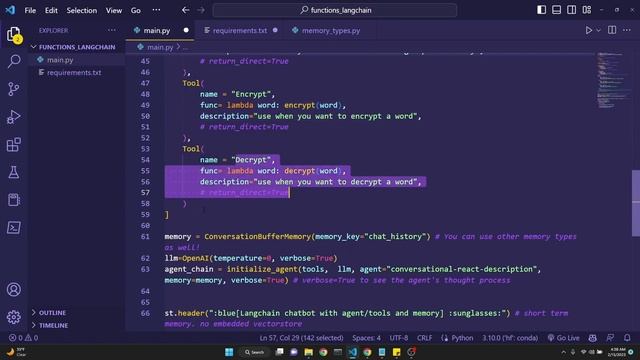Change indentation Spaces: 4 setting

[x=366, y=338]
